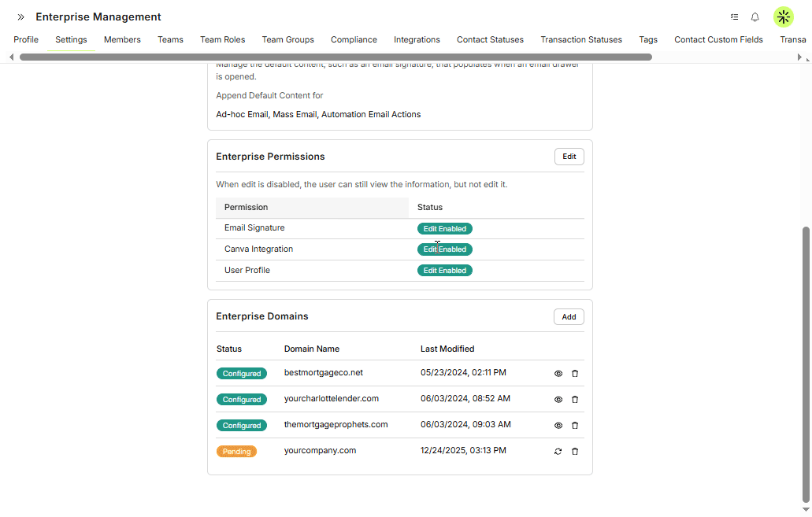The width and height of the screenshot is (812, 517).
Task: Refresh pending yourcompany.com domain status
Action: pyautogui.click(x=558, y=452)
